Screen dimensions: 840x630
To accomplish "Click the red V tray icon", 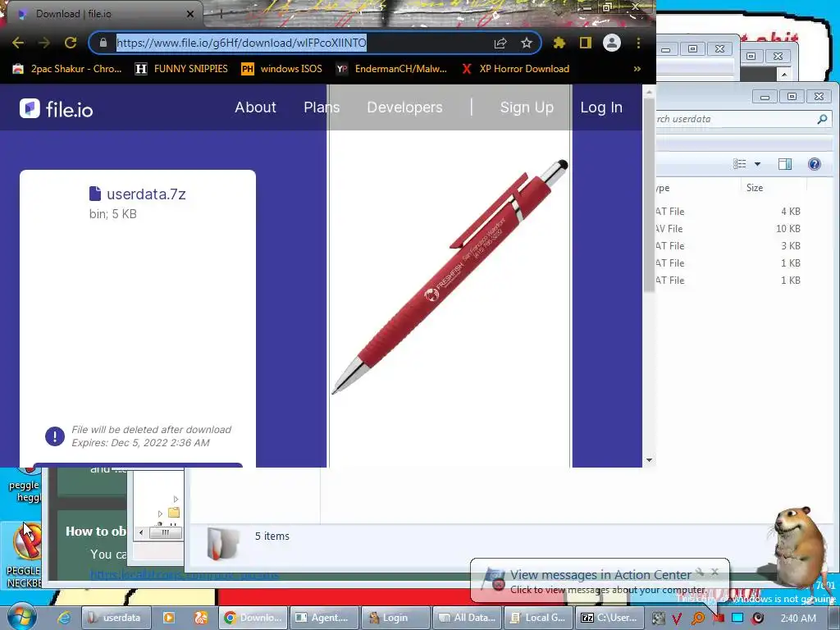I will [677, 619].
